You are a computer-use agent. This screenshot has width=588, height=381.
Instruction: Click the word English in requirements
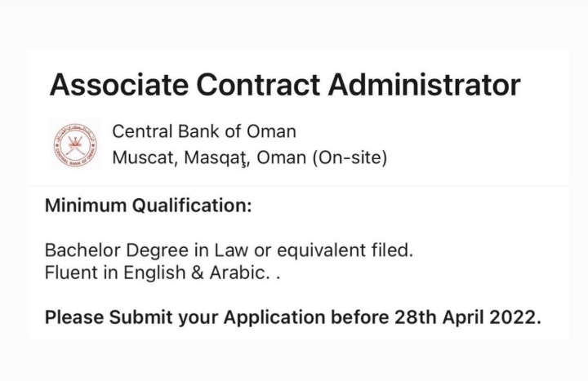(x=153, y=273)
